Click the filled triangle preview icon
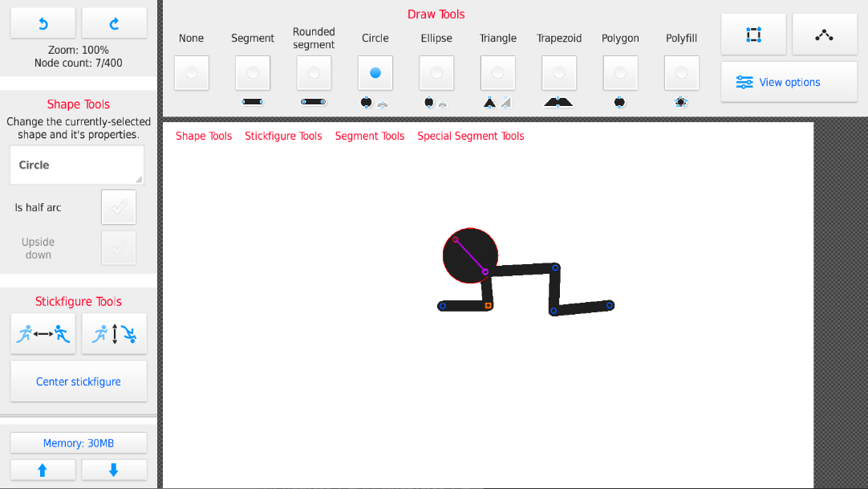Viewport: 868px width, 489px height. pos(489,102)
